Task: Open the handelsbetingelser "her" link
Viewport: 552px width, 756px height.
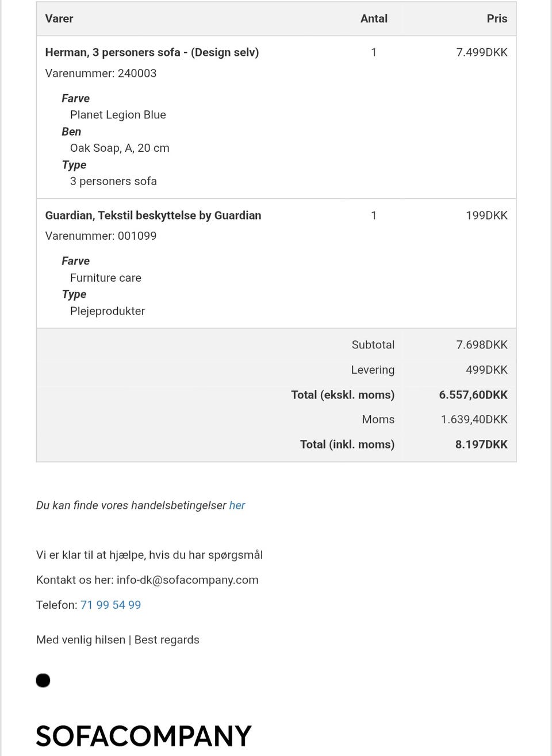Action: coord(237,505)
